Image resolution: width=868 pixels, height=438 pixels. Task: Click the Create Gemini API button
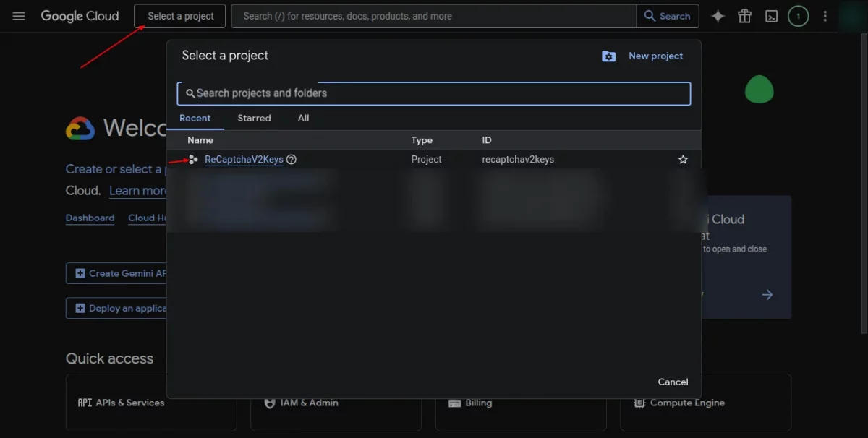[x=116, y=273]
